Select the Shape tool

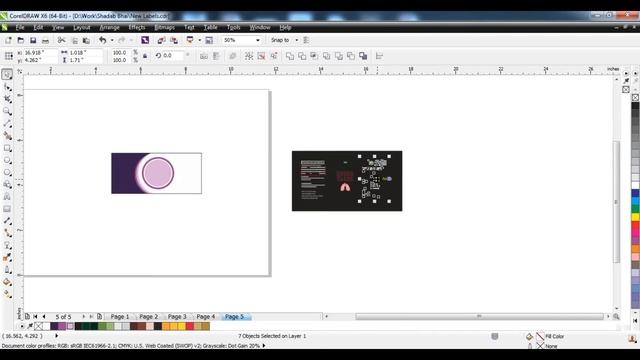click(x=7, y=87)
